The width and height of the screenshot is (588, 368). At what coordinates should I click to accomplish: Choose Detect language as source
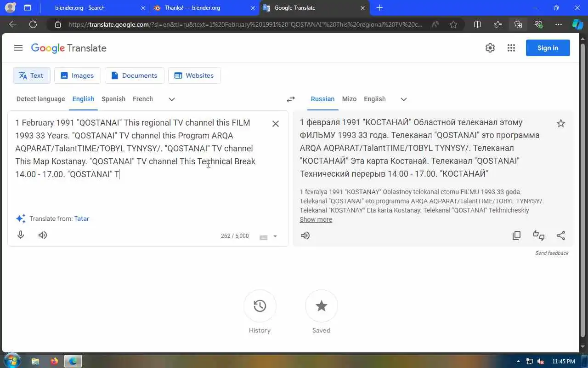[x=40, y=99]
